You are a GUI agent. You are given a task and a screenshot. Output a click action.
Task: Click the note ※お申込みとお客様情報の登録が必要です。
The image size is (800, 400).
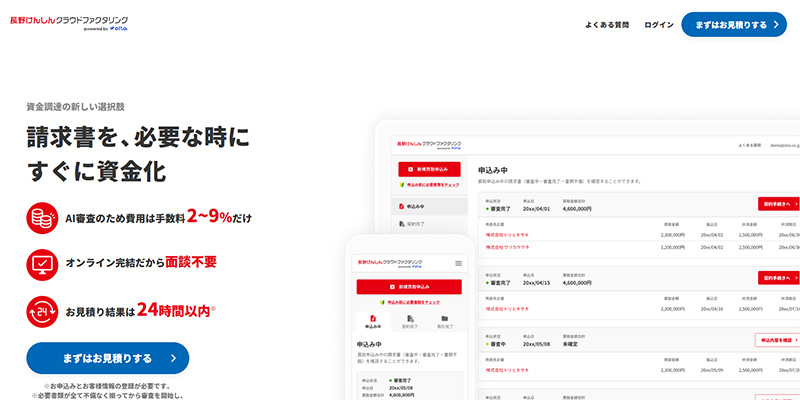coord(108,386)
